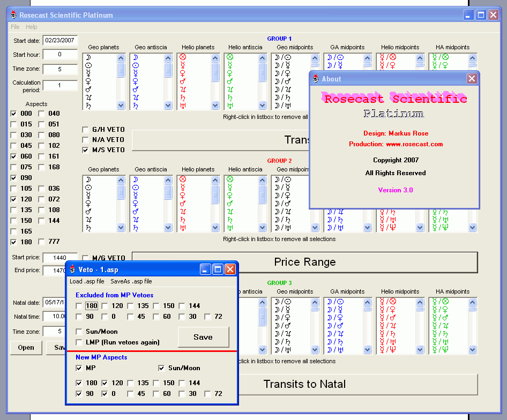Click up arrow of Group 1 Geo antiscia list
507x420 pixels.
(168, 58)
